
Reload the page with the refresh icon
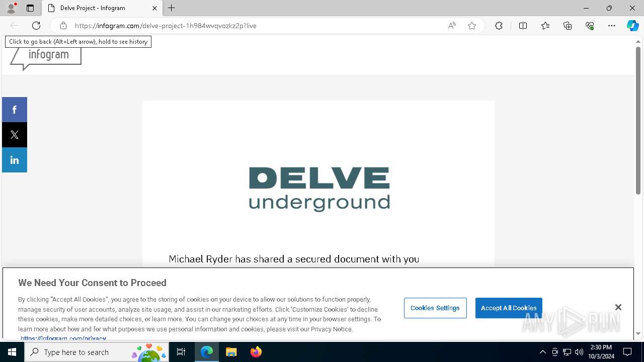coord(36,26)
